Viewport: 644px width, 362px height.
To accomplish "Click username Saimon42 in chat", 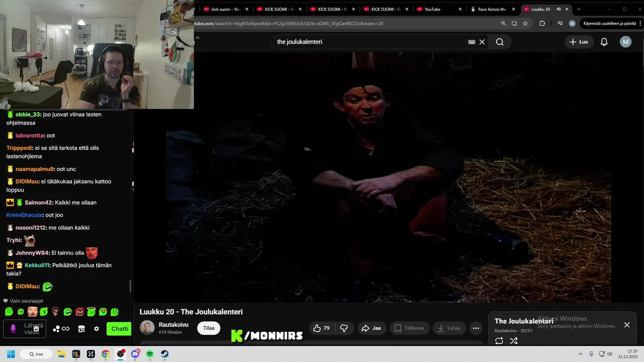I will coord(38,203).
